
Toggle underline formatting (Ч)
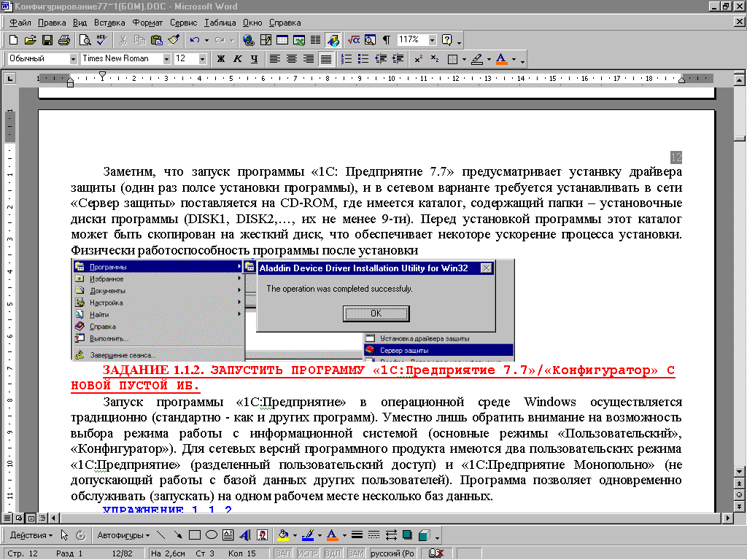click(x=254, y=59)
